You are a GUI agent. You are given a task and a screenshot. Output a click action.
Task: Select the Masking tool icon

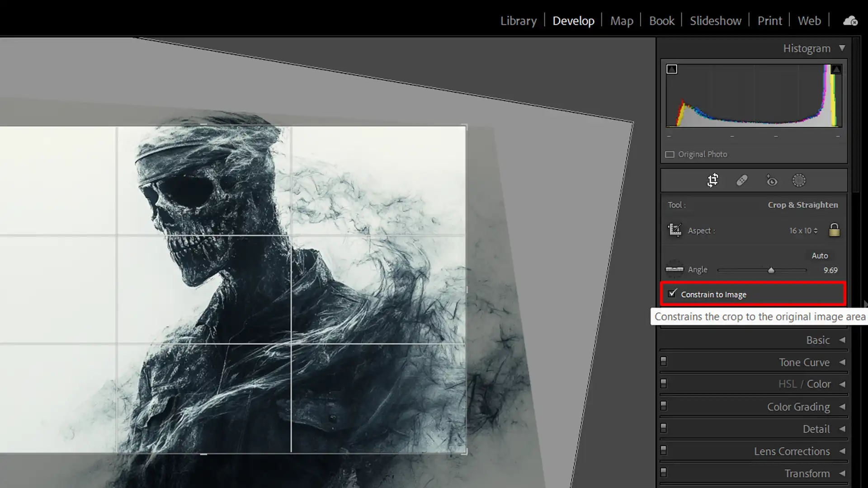(x=799, y=180)
